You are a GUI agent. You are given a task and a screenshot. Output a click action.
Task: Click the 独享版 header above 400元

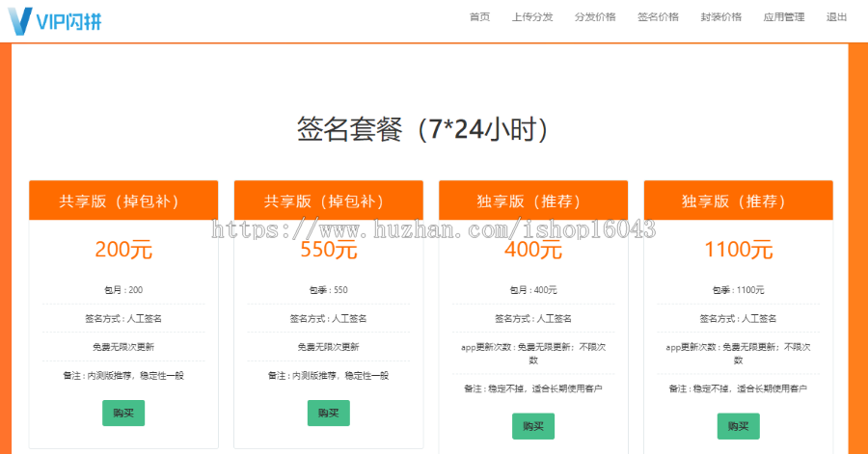tap(533, 201)
